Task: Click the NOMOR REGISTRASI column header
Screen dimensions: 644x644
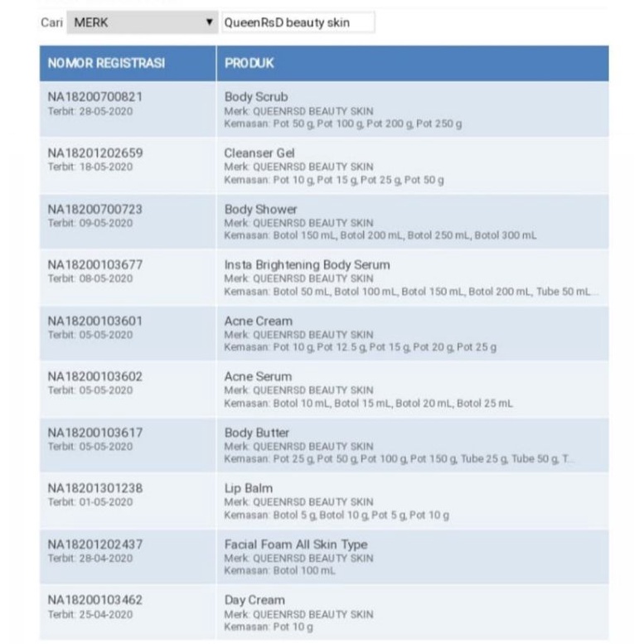Action: 106,63
